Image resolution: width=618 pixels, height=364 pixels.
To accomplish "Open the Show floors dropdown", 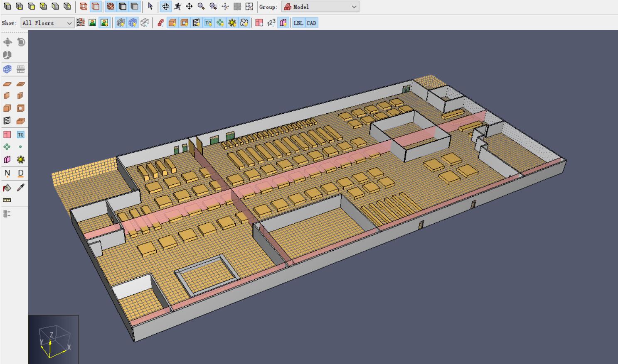I will 47,23.
